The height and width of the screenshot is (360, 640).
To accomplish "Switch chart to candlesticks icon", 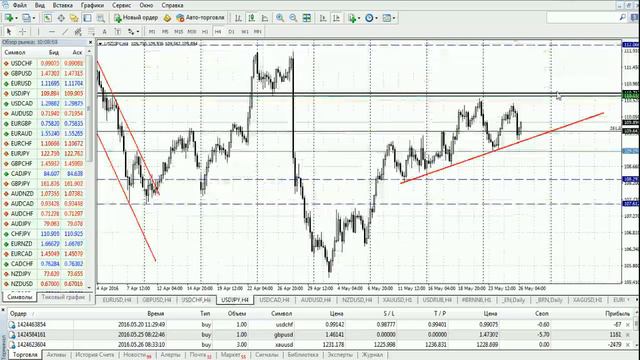I will point(251,18).
